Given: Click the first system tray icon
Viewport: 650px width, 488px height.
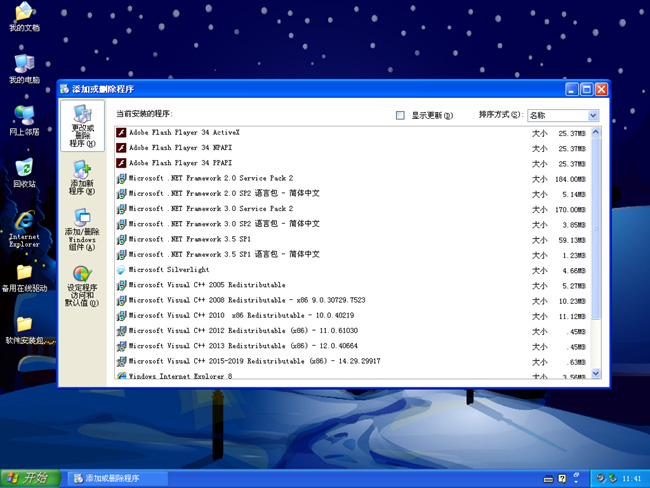Looking at the screenshot, I should 600,478.
